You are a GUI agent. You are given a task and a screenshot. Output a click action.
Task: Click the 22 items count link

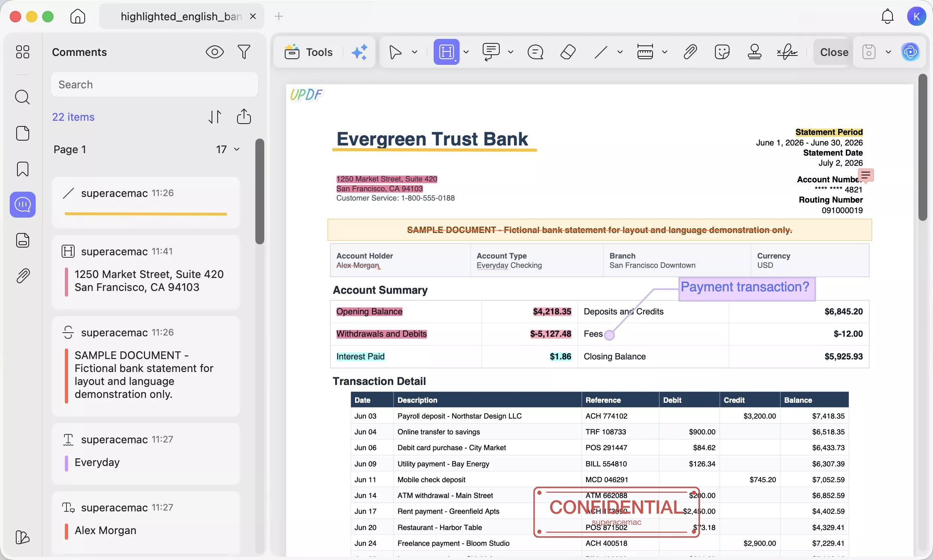pyautogui.click(x=73, y=117)
